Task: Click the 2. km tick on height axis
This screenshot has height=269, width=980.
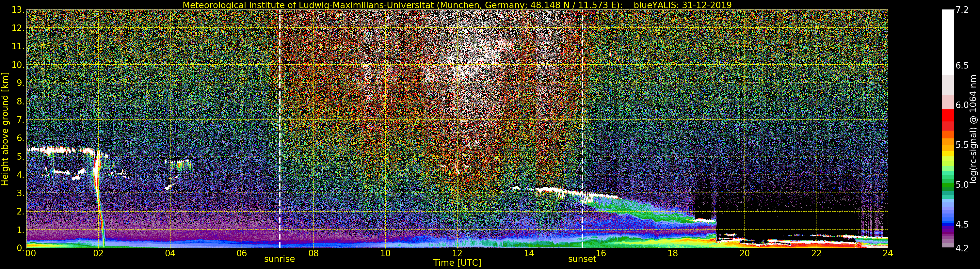Action: 20,211
